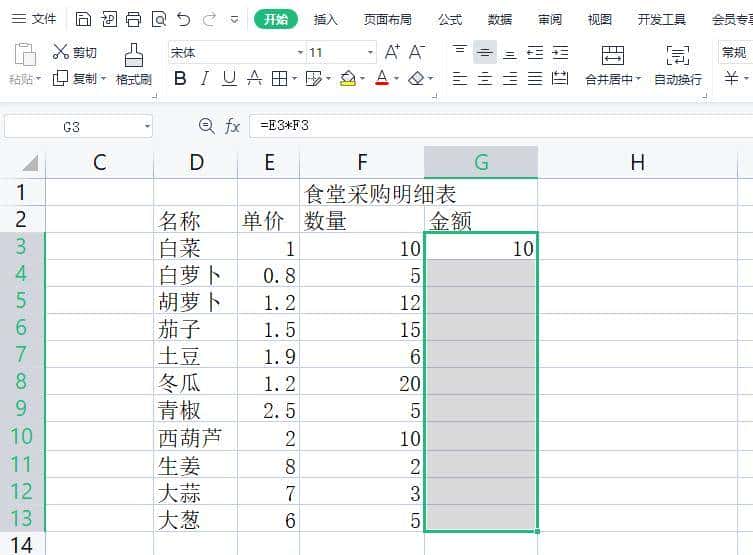Click the draw border pencil icon
753x555 pixels.
coord(314,78)
